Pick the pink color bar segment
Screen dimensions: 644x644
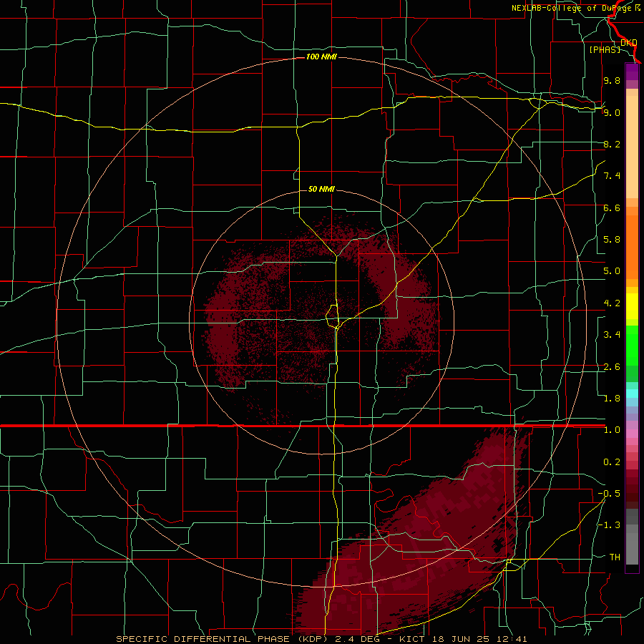point(632,434)
